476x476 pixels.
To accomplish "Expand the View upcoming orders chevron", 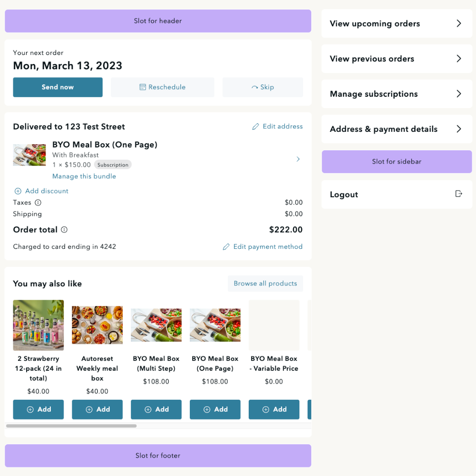I will coord(458,23).
